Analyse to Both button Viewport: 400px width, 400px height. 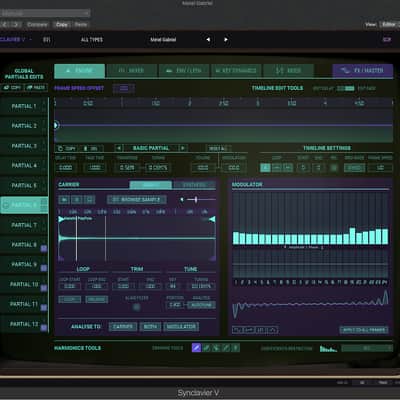tap(150, 327)
